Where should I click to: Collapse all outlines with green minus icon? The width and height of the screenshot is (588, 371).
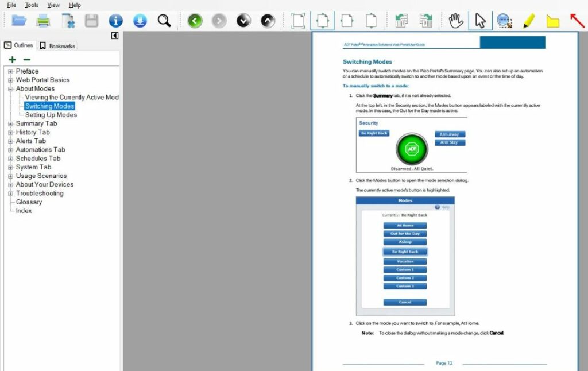point(26,60)
